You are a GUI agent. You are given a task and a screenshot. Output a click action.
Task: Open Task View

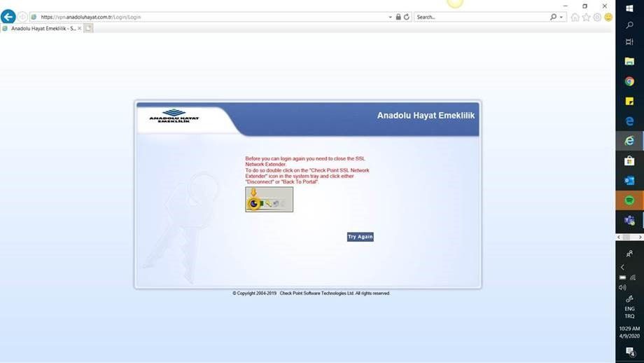click(x=629, y=42)
